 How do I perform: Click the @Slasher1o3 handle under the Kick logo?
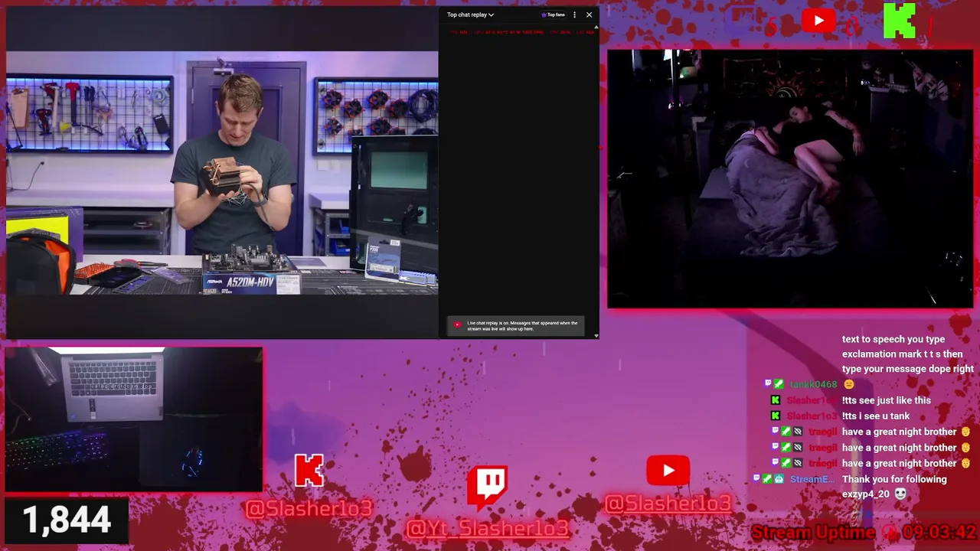pyautogui.click(x=309, y=507)
